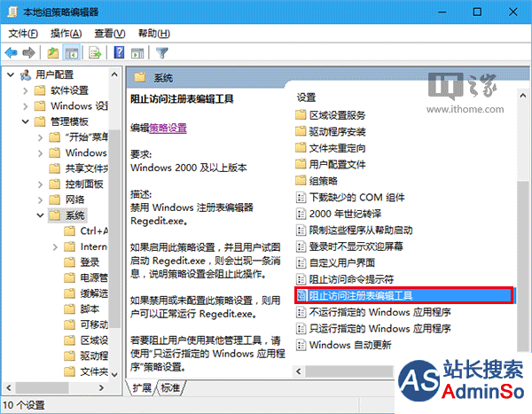Viewport: 532px width, 414px height.
Task: Click the Export list toolbar icon
Action: [95, 53]
